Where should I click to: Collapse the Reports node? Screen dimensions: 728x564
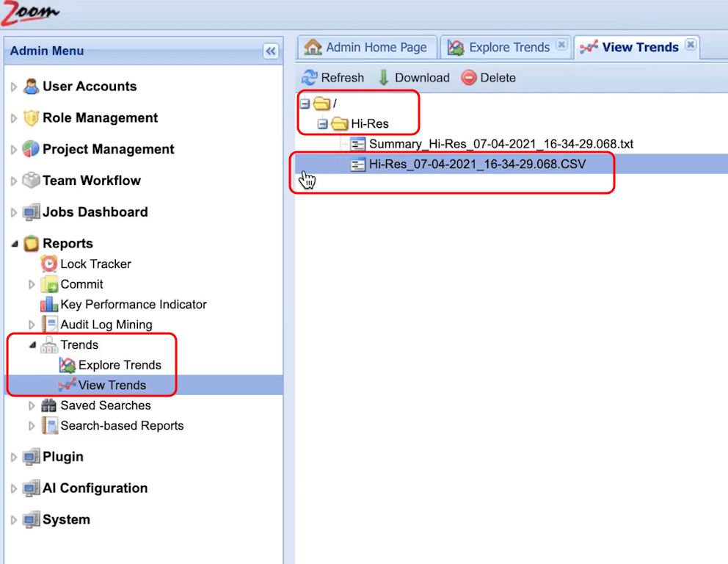tap(15, 243)
